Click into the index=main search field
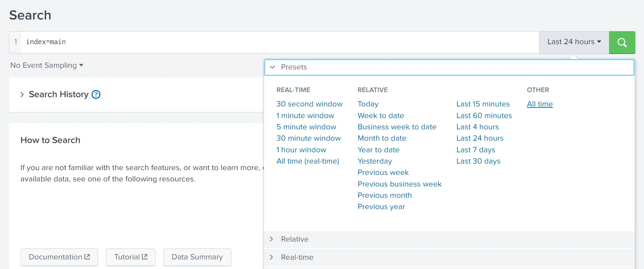644x269 pixels. (280, 42)
